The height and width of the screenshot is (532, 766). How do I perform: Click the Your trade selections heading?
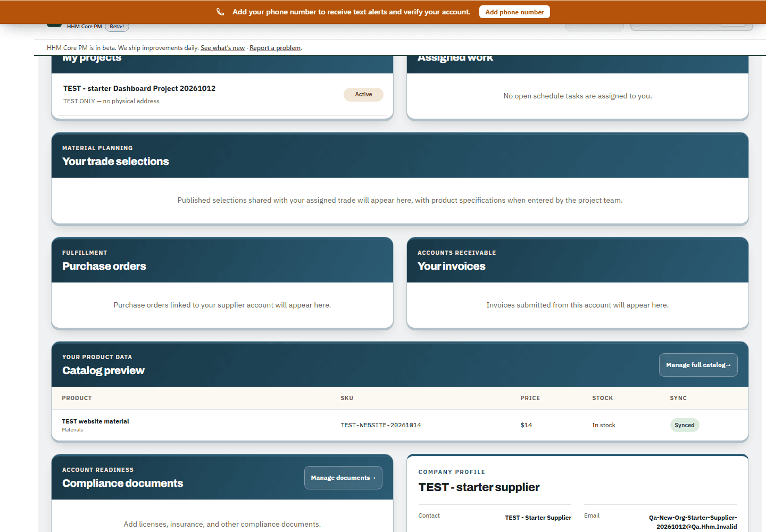tap(115, 161)
